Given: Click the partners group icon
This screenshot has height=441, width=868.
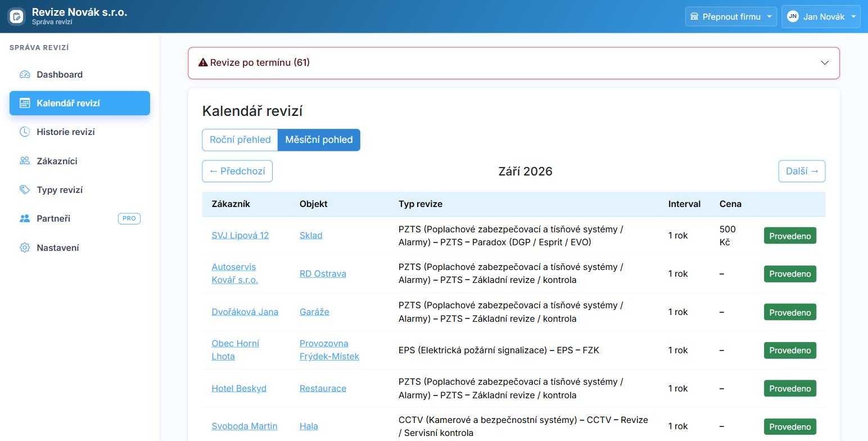Looking at the screenshot, I should [x=25, y=218].
